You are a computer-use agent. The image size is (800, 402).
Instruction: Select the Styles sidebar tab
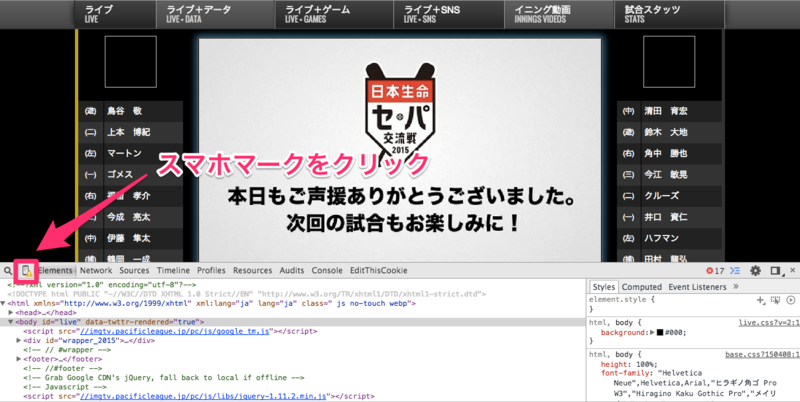click(604, 287)
